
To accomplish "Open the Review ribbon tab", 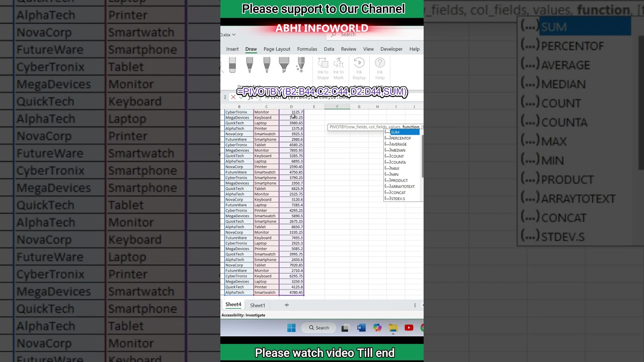I will (349, 49).
